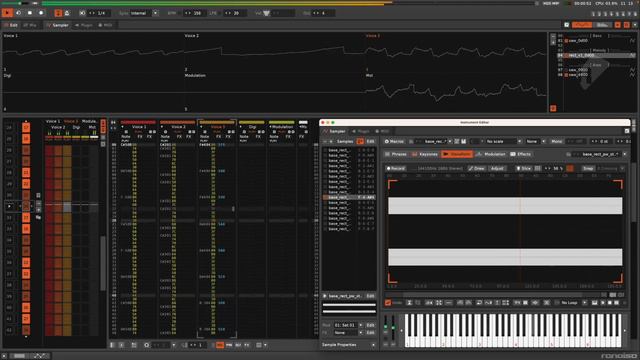
Task: Toggle the pattern follow icon
Action: click(58, 13)
